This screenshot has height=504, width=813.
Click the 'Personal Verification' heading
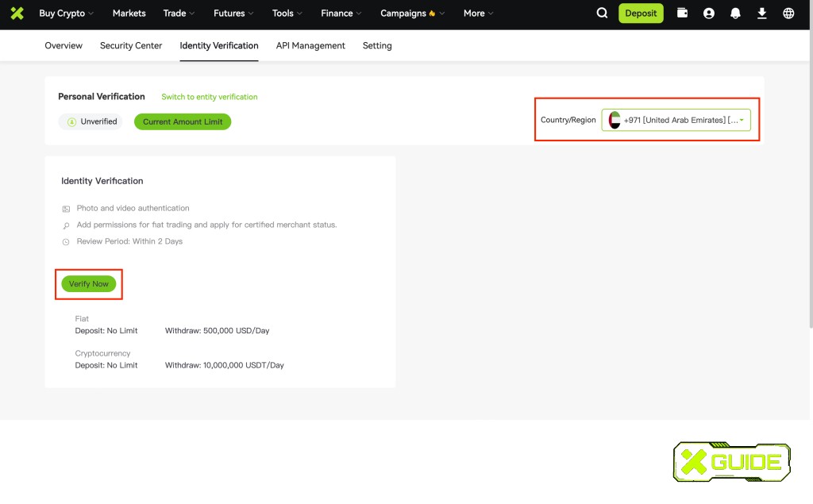tap(102, 97)
